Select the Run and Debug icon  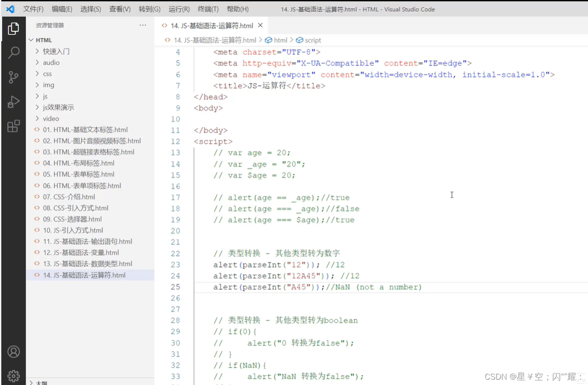(13, 101)
